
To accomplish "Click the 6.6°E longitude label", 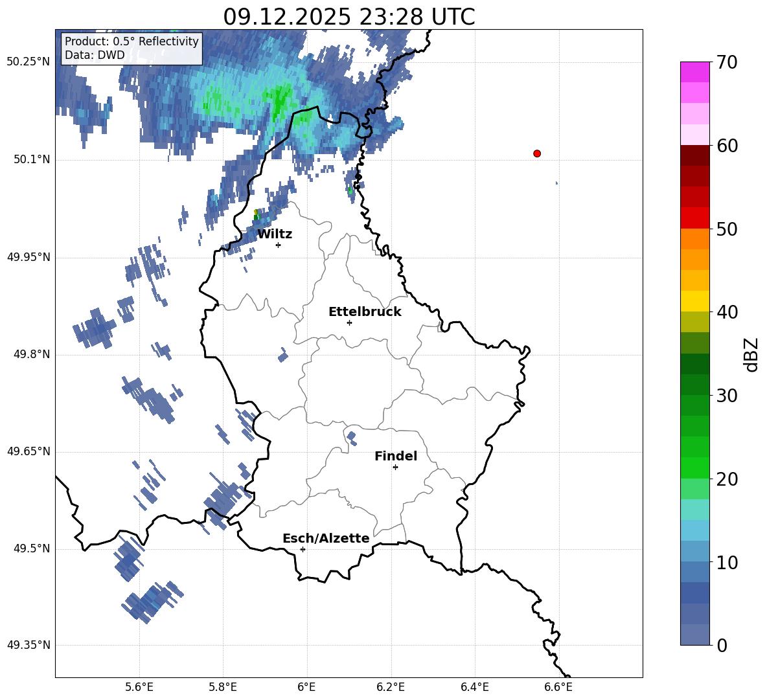I will coord(558,687).
